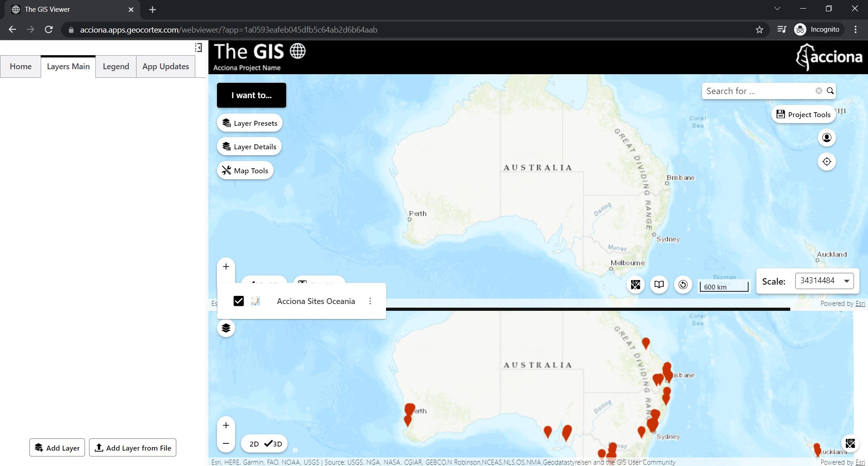868x466 pixels.
Task: Open the browser media control icon
Action: coord(782,30)
